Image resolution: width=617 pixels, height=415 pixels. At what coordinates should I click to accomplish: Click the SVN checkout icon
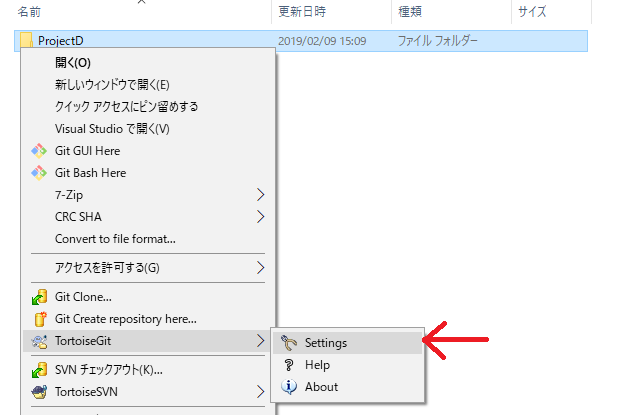[39, 370]
